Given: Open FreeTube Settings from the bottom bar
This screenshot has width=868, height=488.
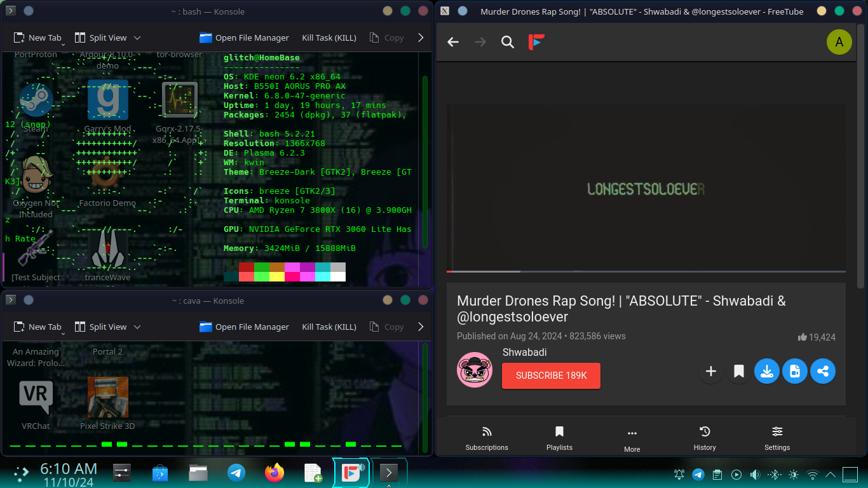Looking at the screenshot, I should (x=776, y=437).
